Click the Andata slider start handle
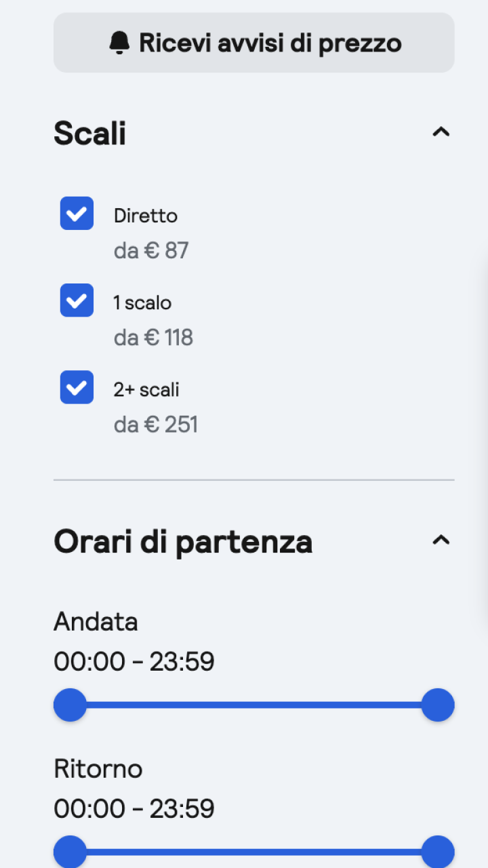The image size is (488, 868). (70, 705)
